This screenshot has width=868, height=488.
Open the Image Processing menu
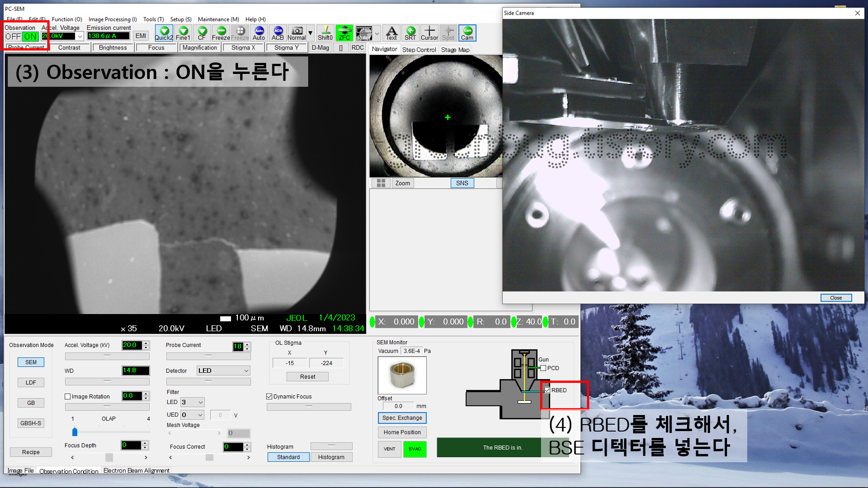click(113, 19)
